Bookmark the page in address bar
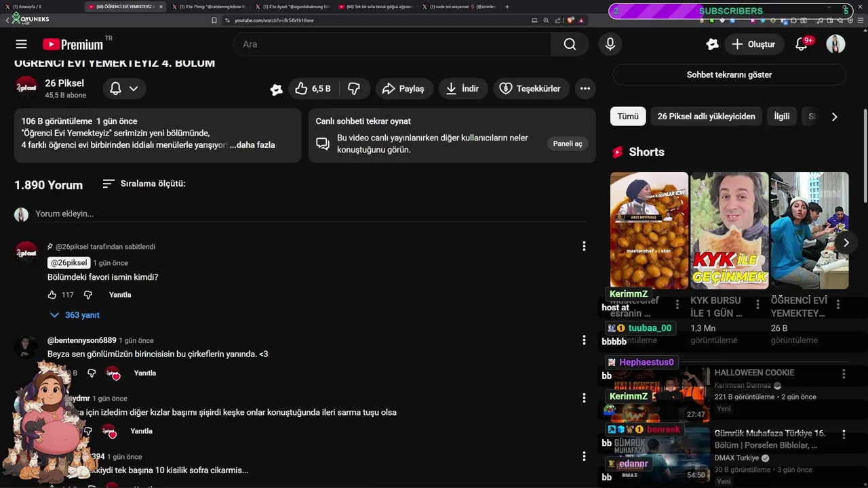This screenshot has height=488, width=868. coord(214,20)
